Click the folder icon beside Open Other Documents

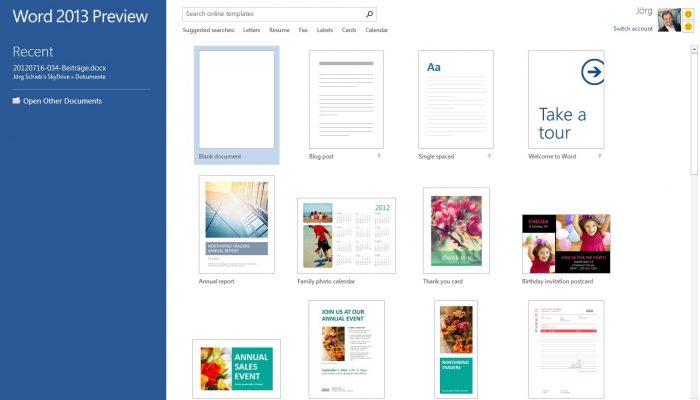(17, 100)
